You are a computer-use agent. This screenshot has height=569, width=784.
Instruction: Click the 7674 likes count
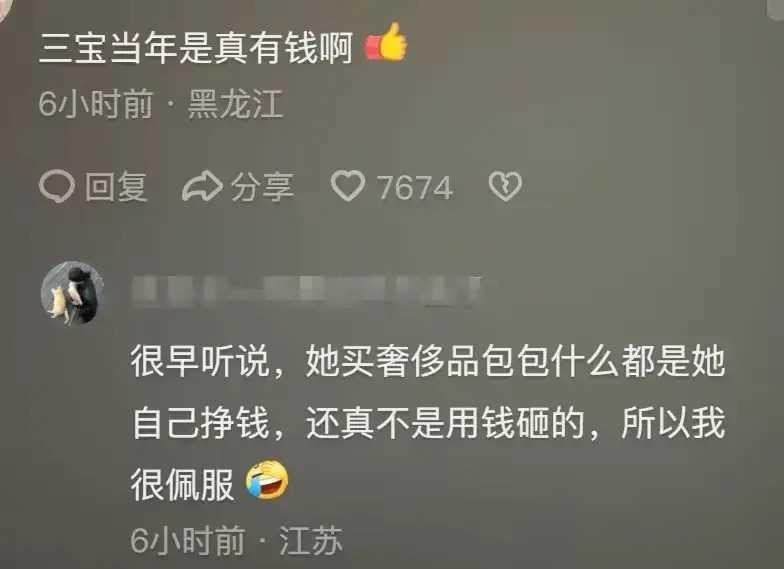[414, 188]
